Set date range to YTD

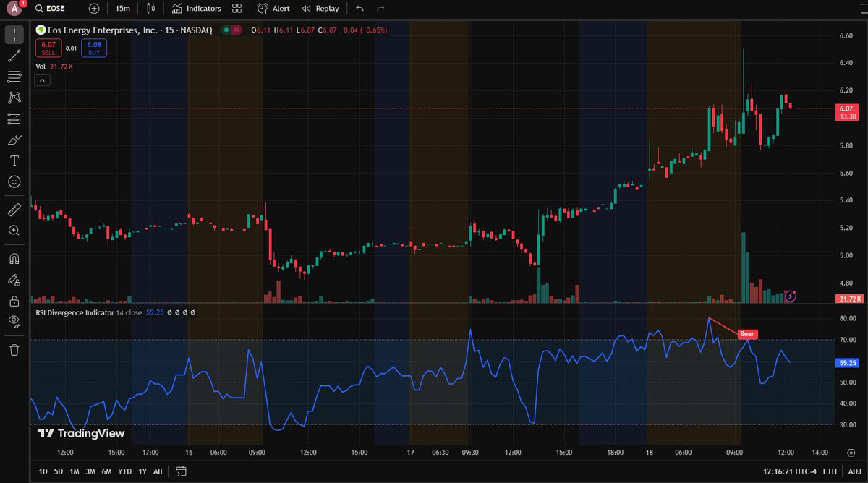click(x=124, y=471)
